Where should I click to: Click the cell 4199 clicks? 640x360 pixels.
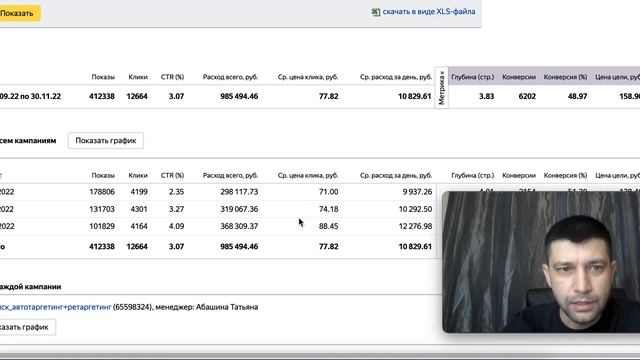139,192
